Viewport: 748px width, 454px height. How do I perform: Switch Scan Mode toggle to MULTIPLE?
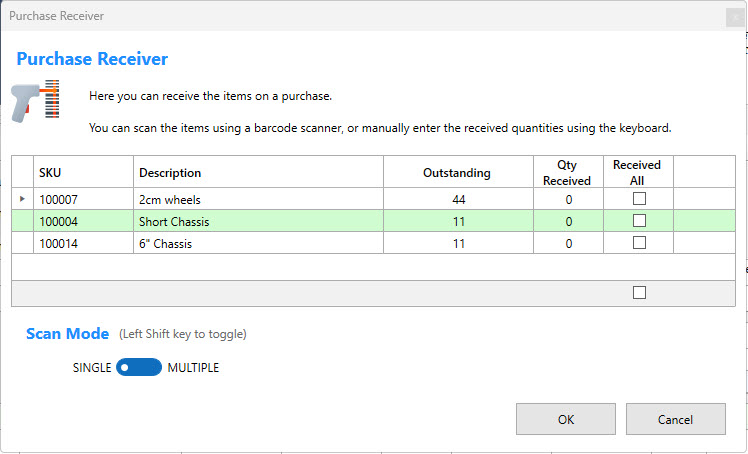point(139,368)
